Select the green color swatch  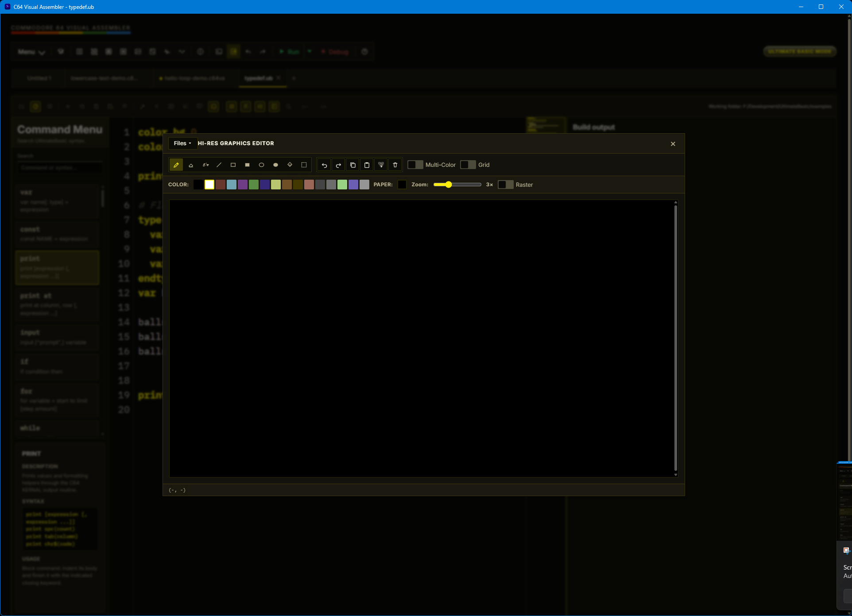coord(254,185)
